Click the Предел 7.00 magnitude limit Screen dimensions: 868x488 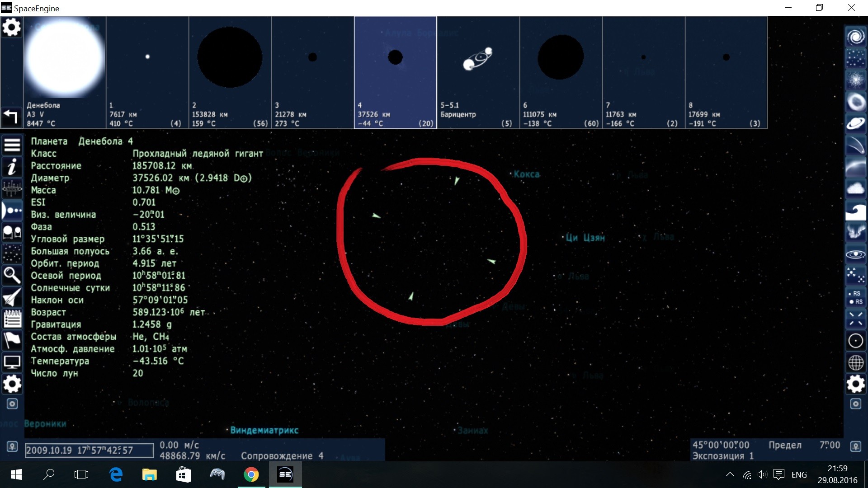coord(804,445)
